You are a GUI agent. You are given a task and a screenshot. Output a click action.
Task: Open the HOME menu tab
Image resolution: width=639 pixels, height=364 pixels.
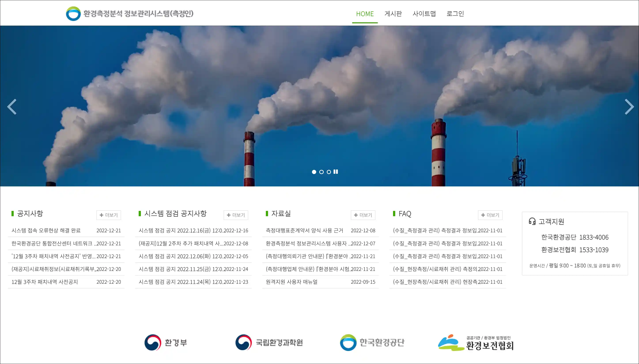click(x=365, y=14)
